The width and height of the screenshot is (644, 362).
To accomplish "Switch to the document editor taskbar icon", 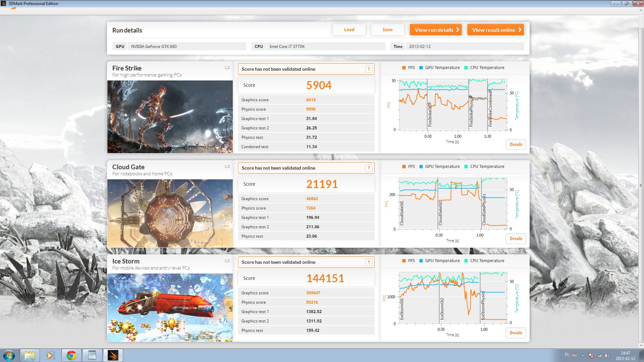I will click(x=92, y=355).
